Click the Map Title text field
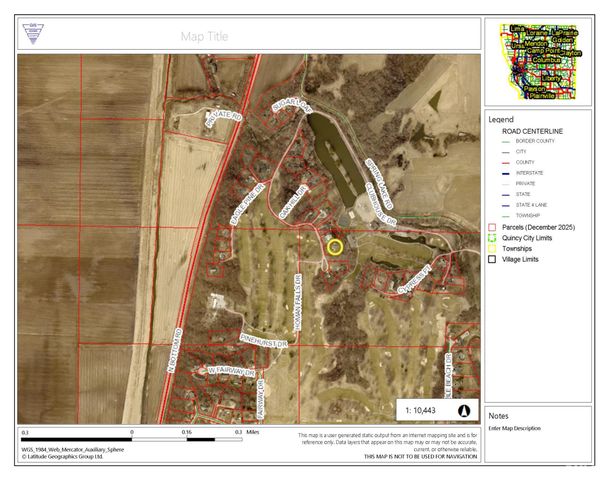Viewport: 609px width, 480px height. (204, 37)
